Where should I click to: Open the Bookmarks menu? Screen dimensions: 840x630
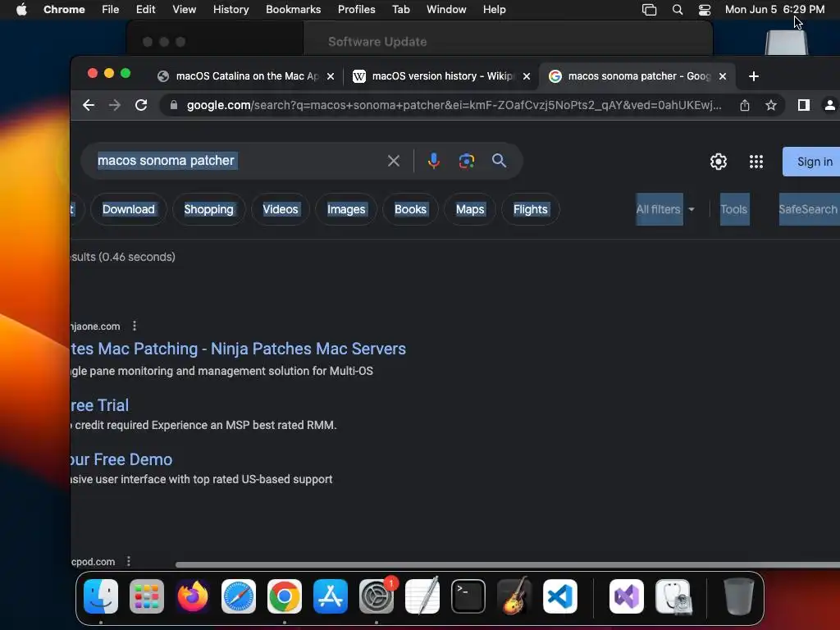click(294, 10)
